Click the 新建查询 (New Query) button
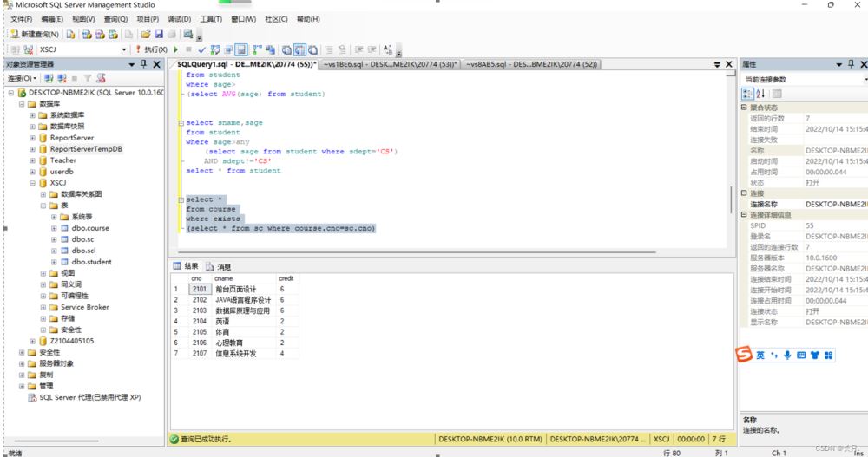The image size is (868, 457). click(36, 35)
